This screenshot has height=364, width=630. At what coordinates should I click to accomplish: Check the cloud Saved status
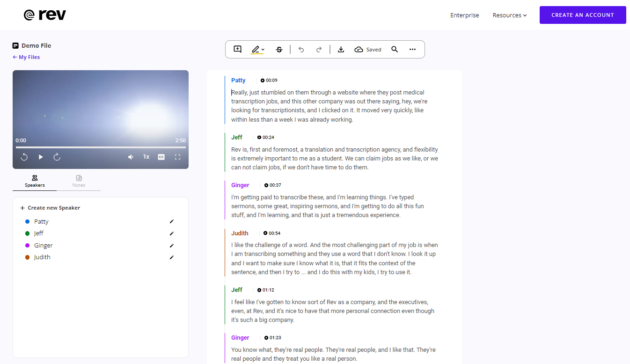[x=368, y=49]
